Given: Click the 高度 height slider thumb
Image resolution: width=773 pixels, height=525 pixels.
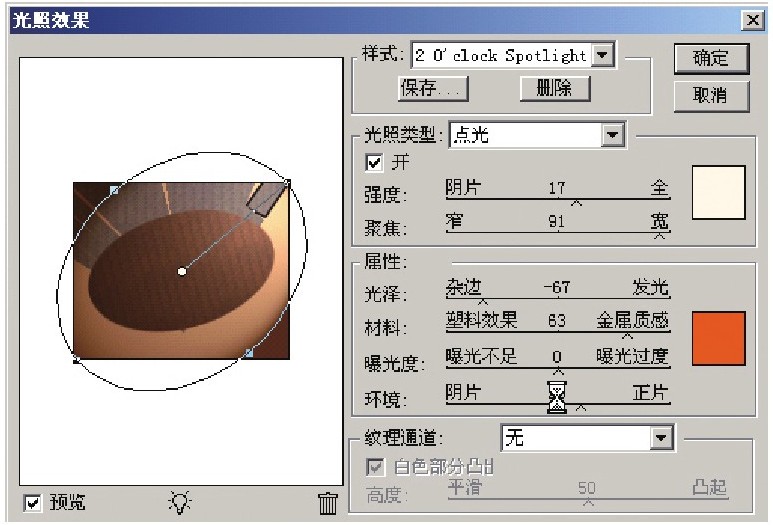Looking at the screenshot, I should pyautogui.click(x=588, y=503).
